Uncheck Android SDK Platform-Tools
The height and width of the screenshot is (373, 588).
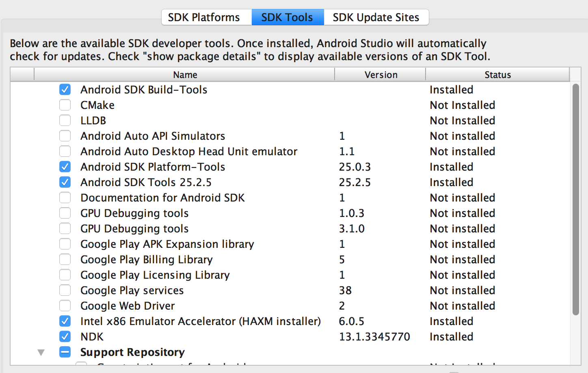click(65, 167)
